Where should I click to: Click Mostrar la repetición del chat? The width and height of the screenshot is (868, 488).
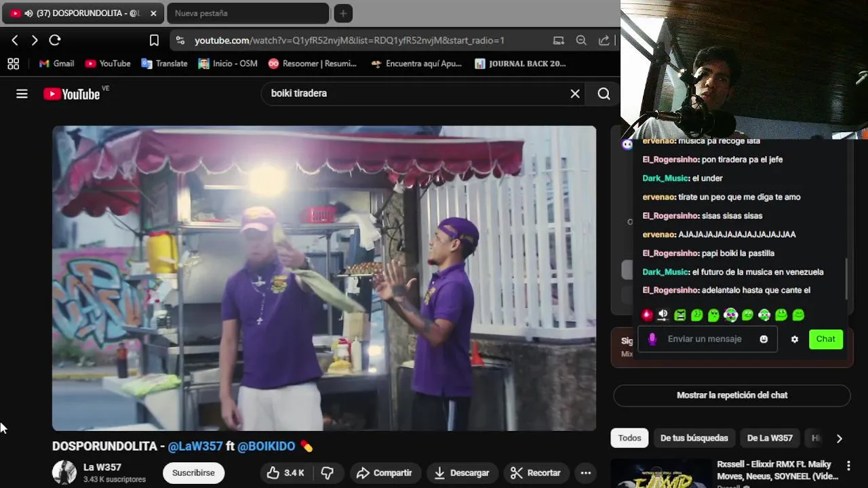(x=732, y=395)
